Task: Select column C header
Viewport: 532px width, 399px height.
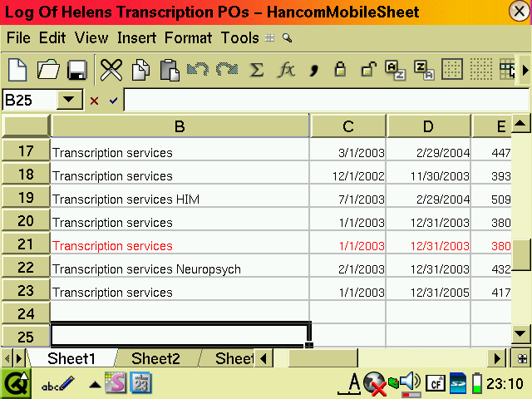Action: click(348, 126)
